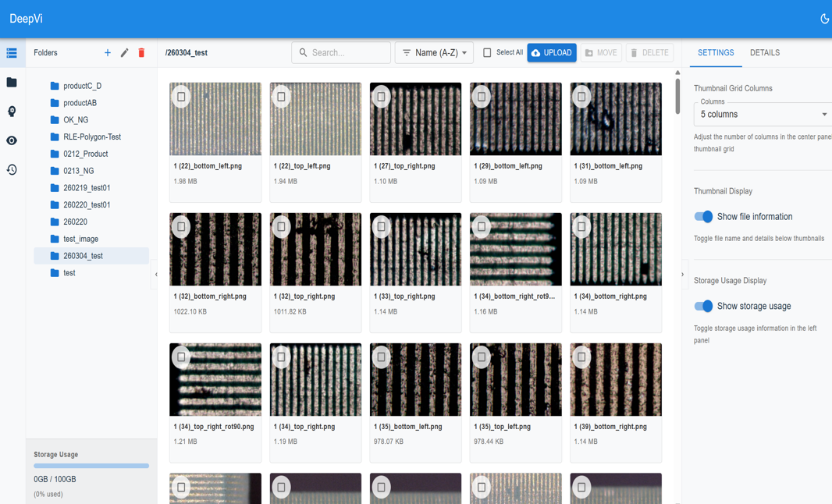Open the eye icon in left sidebar
Image resolution: width=832 pixels, height=504 pixels.
12,140
